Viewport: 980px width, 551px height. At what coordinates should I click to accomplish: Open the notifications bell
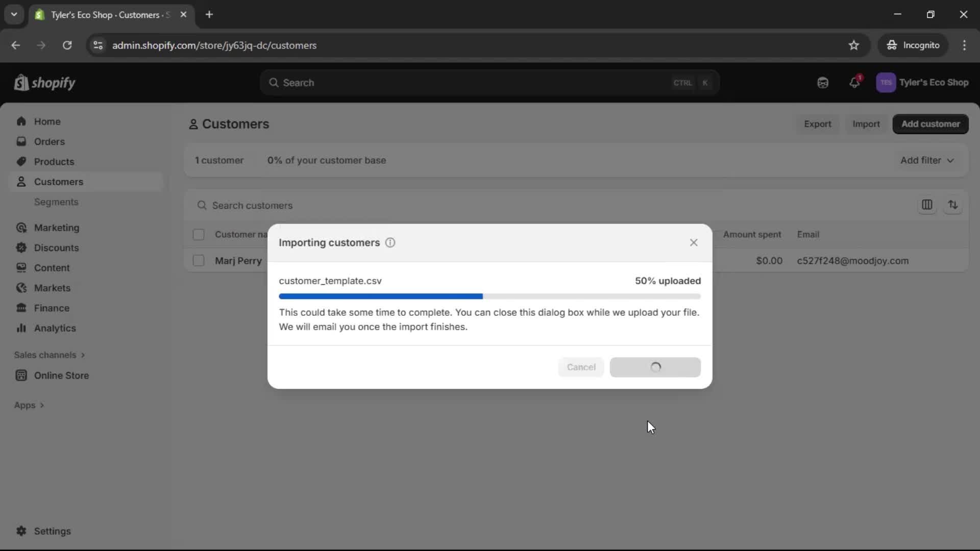tap(855, 82)
